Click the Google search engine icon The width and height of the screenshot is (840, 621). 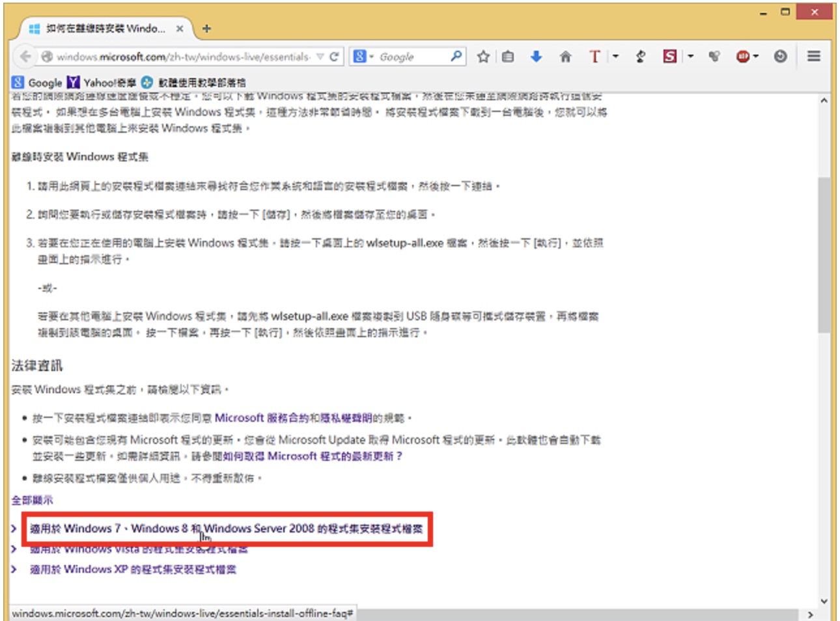[x=359, y=57]
